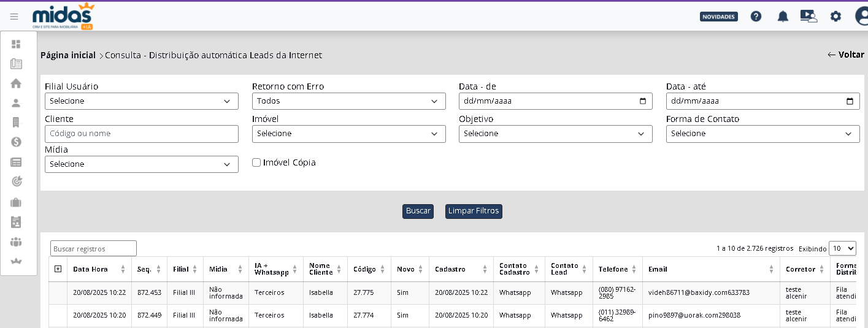Open the Filial Usuário dropdown
Image resolution: width=868 pixels, height=328 pixels.
(x=141, y=101)
